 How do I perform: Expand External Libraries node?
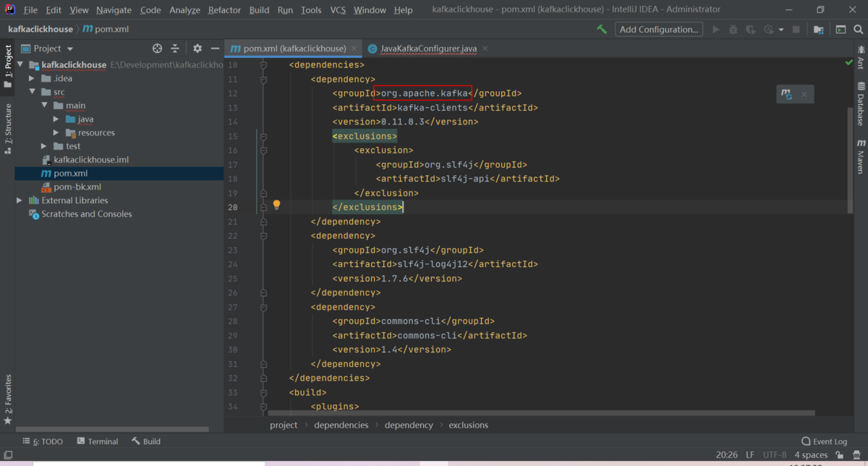click(20, 200)
